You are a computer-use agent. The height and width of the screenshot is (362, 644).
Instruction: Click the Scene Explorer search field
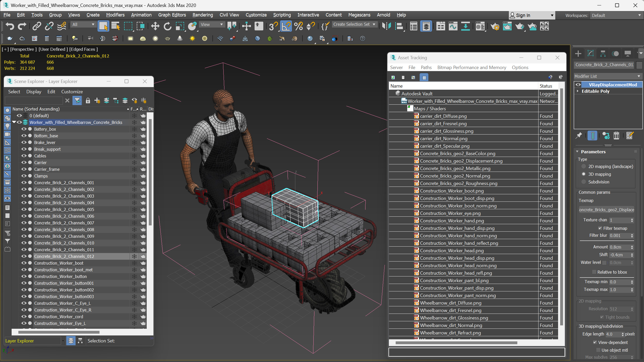34,100
